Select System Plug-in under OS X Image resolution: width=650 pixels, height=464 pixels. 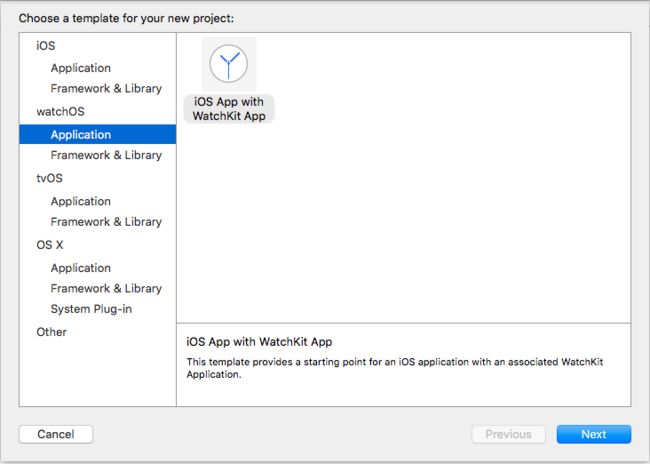[x=91, y=309]
